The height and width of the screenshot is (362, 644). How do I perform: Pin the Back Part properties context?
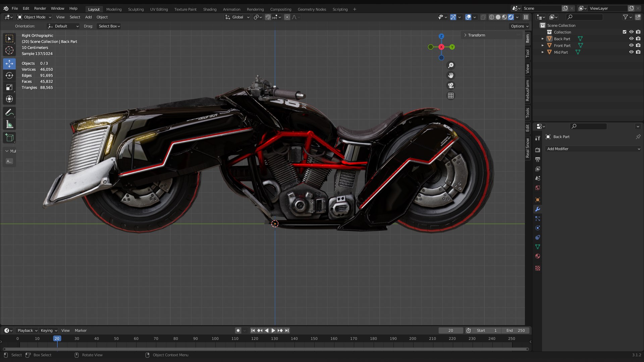(x=638, y=137)
